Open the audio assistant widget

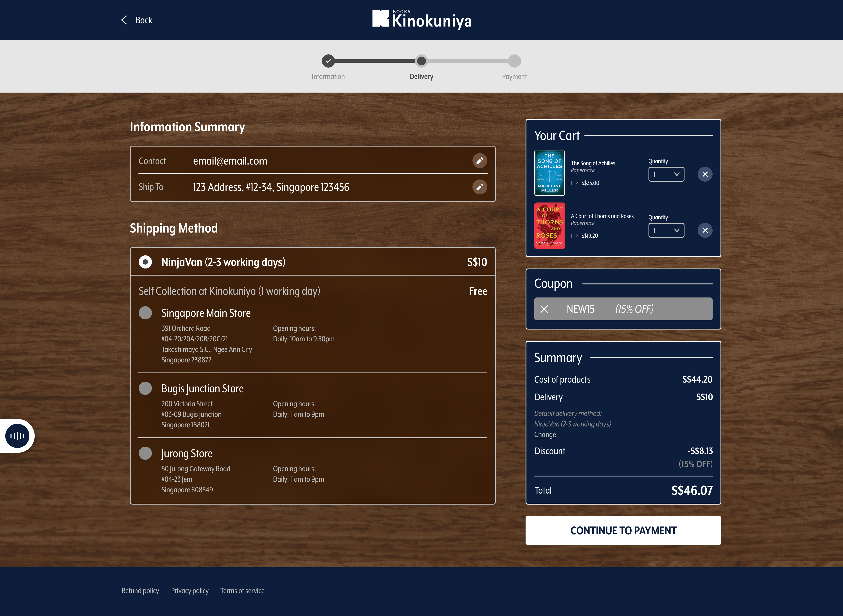[x=17, y=435]
